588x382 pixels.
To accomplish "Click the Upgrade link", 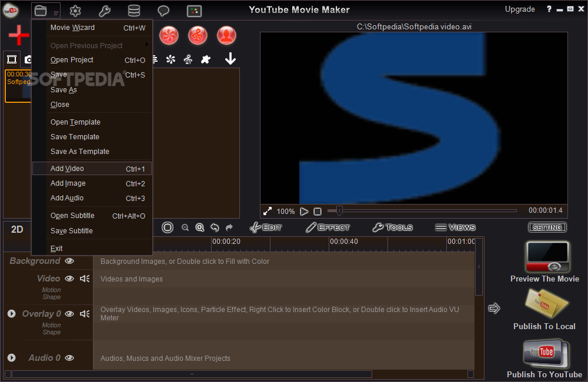I will (520, 9).
